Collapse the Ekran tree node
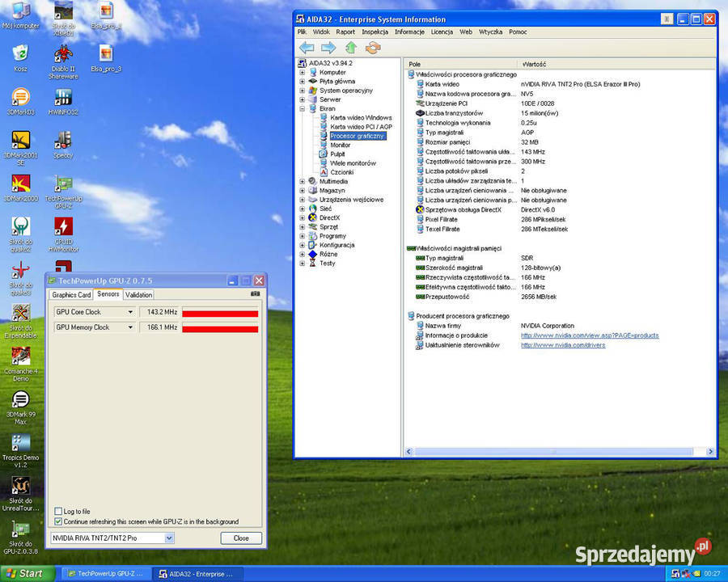The width and height of the screenshot is (728, 582). pyautogui.click(x=303, y=108)
